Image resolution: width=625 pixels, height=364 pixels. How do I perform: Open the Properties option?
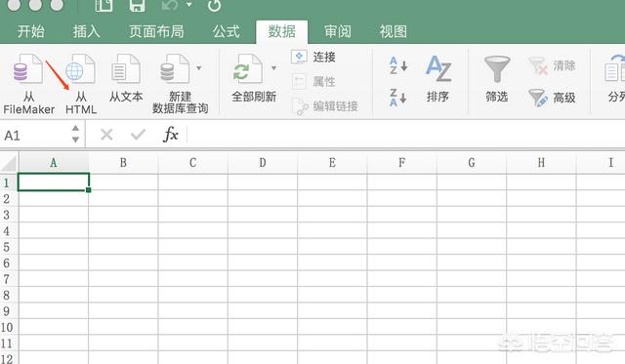tap(313, 82)
